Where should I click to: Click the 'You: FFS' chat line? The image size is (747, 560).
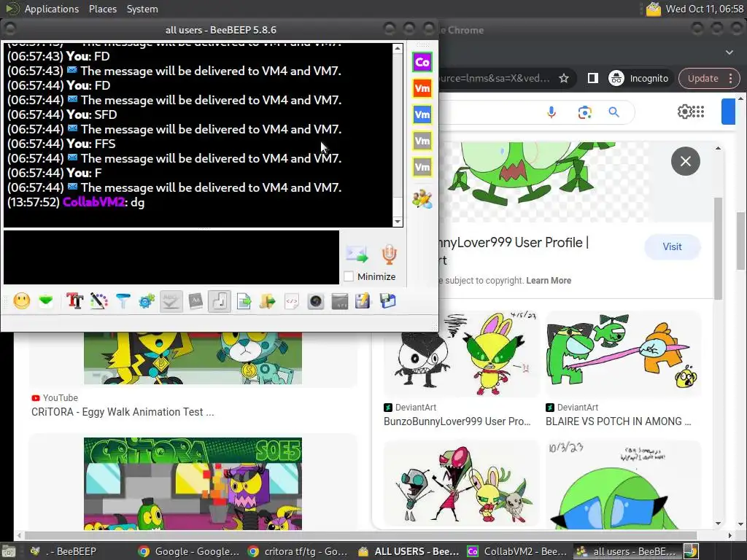click(x=61, y=144)
